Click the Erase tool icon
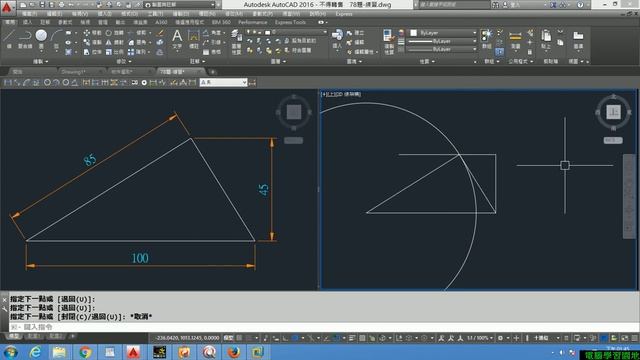The width and height of the screenshot is (640, 360). (160, 33)
